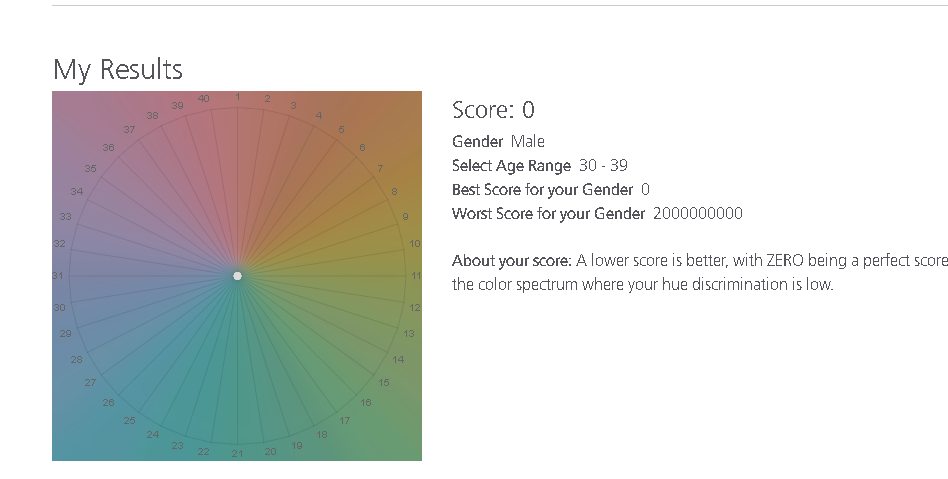Screen dimensions: 948x479
Task: Click the "My Results" heading
Action: 118,69
